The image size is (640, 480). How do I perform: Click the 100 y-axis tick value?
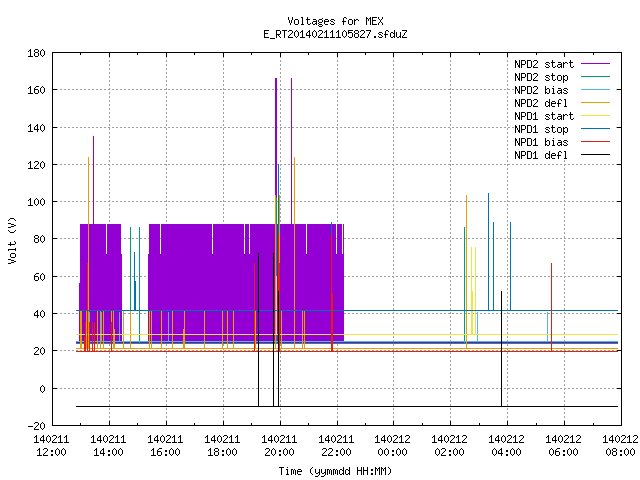[36, 202]
